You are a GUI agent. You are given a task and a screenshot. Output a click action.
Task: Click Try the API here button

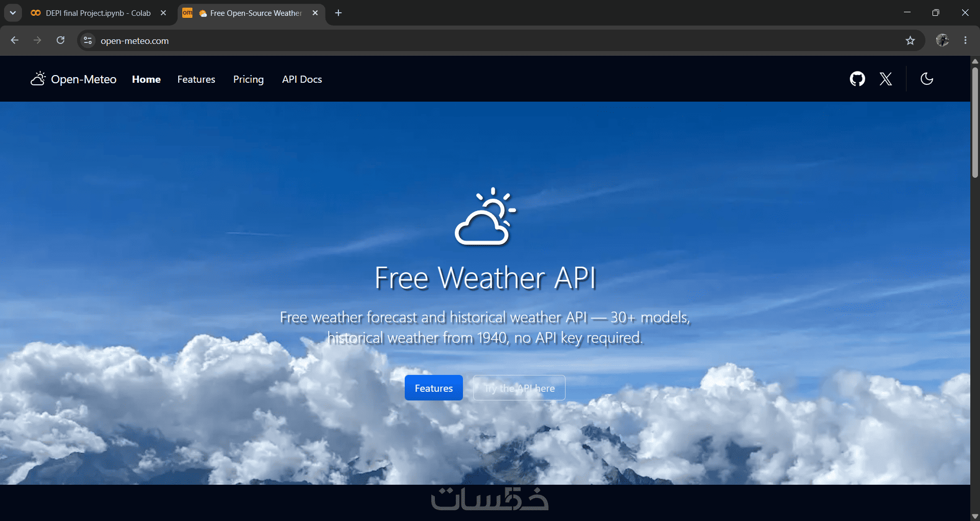click(519, 388)
